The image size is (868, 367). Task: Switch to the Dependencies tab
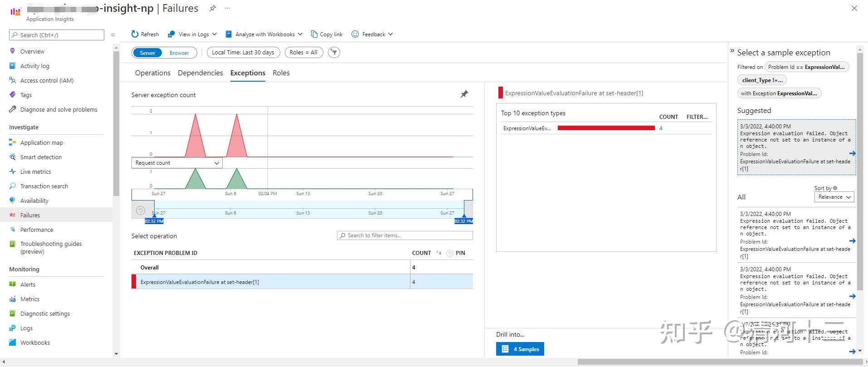point(200,73)
